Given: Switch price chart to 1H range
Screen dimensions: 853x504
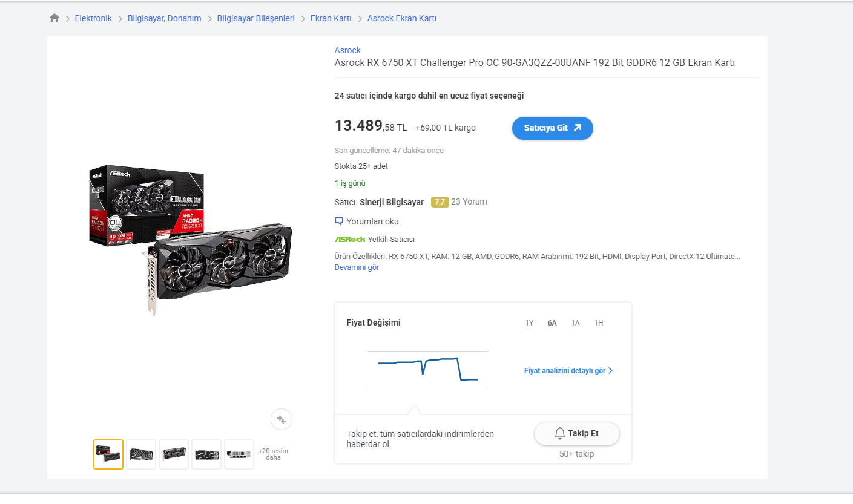Looking at the screenshot, I should pos(599,323).
